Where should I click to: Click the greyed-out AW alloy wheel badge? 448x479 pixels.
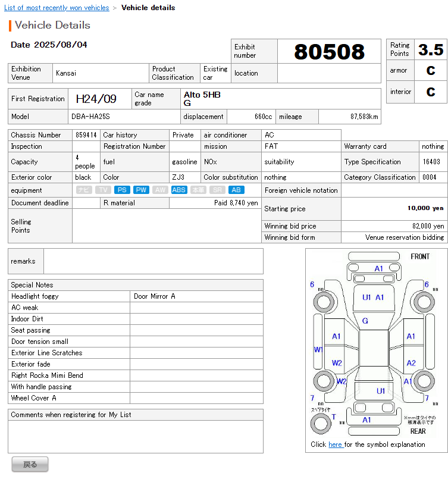(x=159, y=190)
